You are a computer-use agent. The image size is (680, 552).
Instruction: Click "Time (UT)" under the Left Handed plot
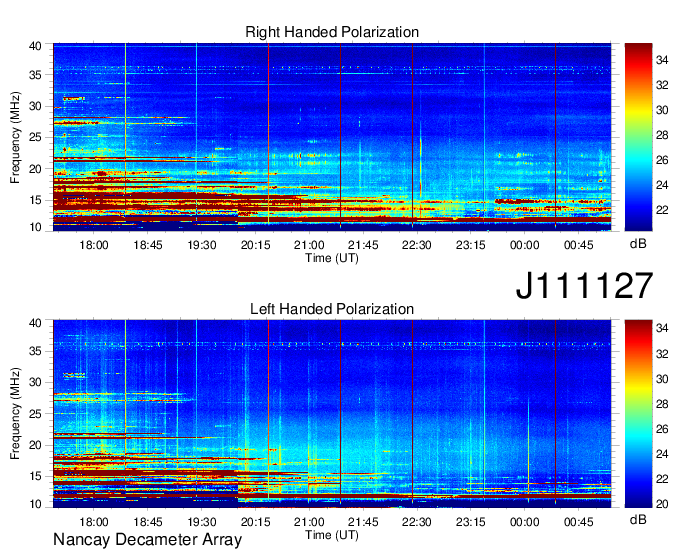tap(332, 535)
